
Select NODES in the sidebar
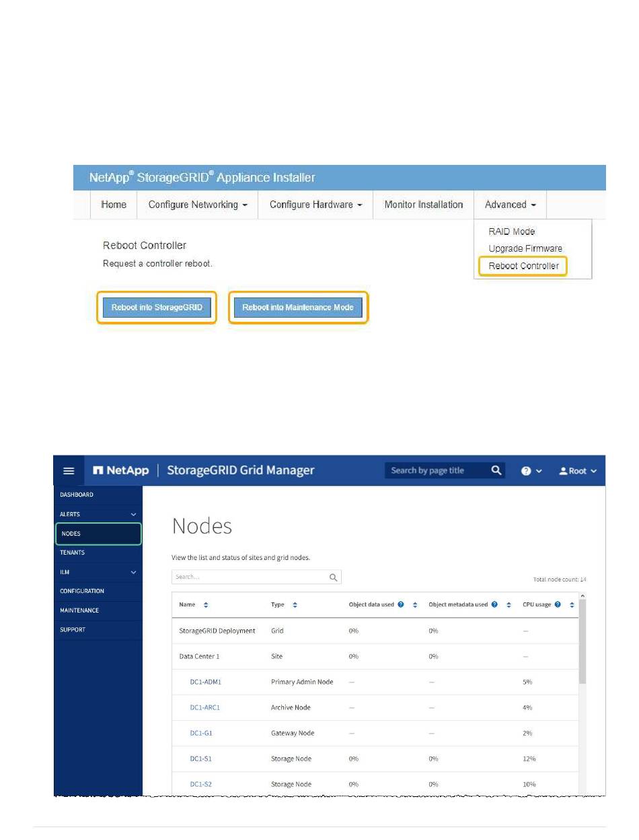98,534
